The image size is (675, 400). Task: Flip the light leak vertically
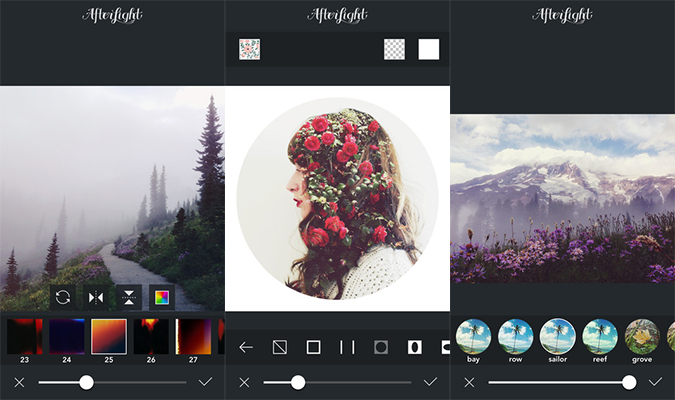(129, 297)
